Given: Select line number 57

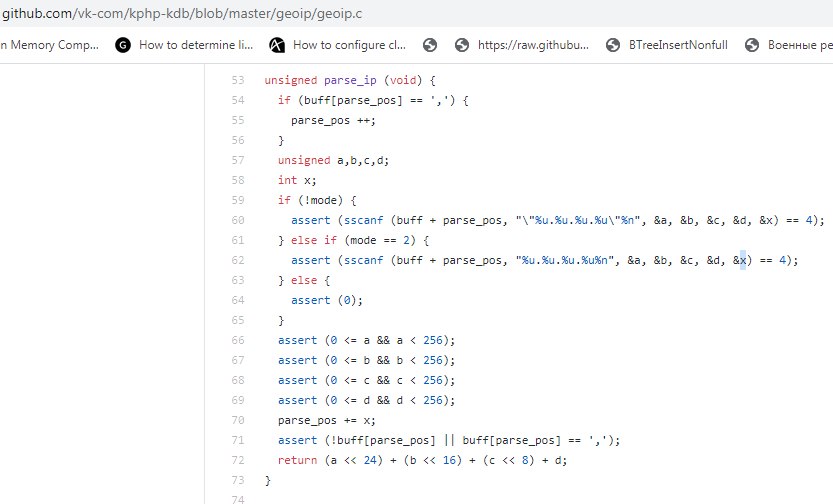Looking at the screenshot, I should pos(238,160).
